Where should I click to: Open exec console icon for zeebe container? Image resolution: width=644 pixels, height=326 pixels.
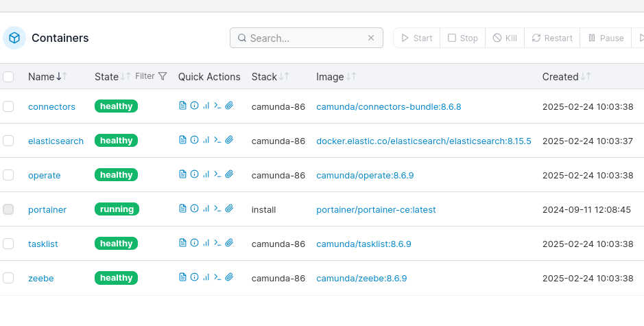click(217, 277)
